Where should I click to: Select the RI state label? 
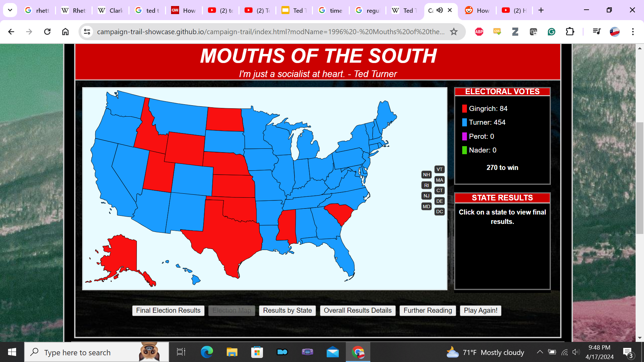click(426, 185)
